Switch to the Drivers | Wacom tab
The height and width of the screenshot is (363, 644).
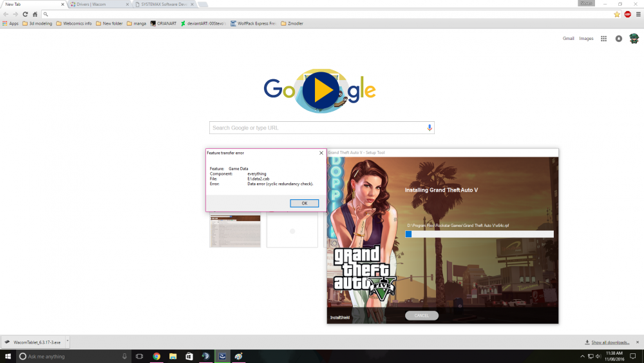[x=97, y=4]
